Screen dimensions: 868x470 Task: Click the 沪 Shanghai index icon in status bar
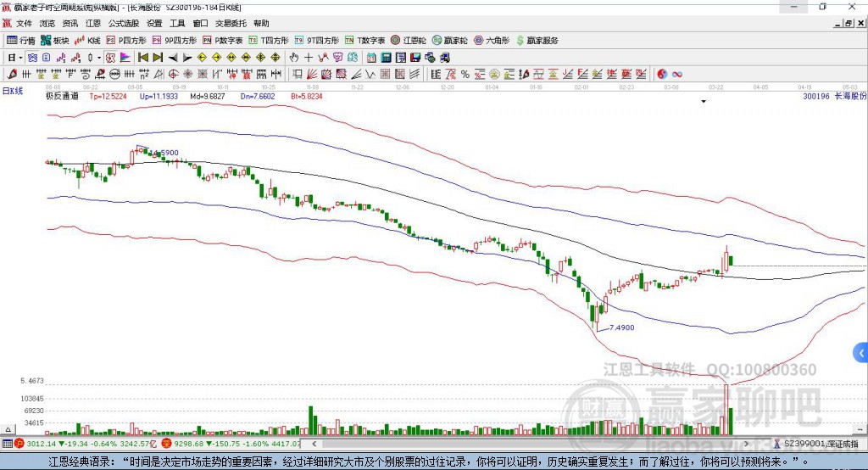(x=20, y=444)
